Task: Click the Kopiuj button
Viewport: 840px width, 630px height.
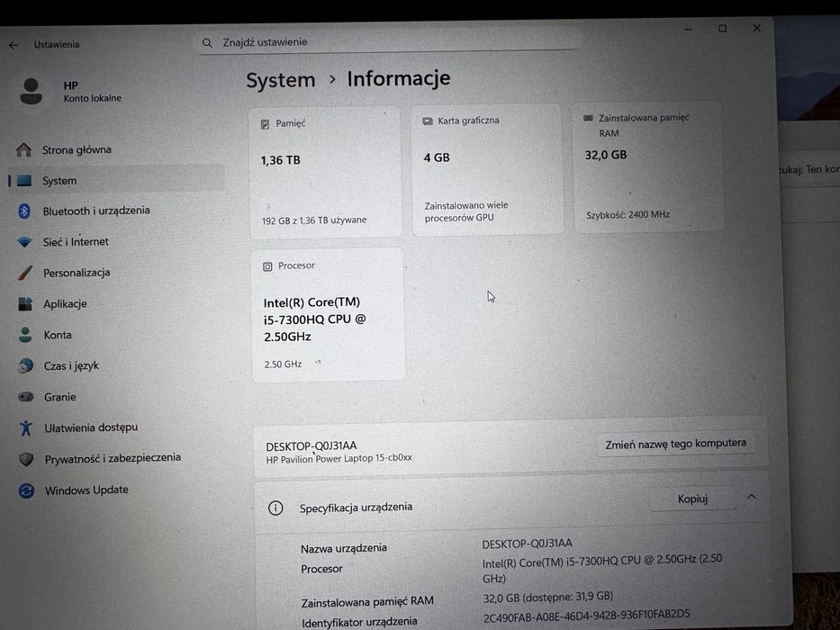Action: coord(692,499)
